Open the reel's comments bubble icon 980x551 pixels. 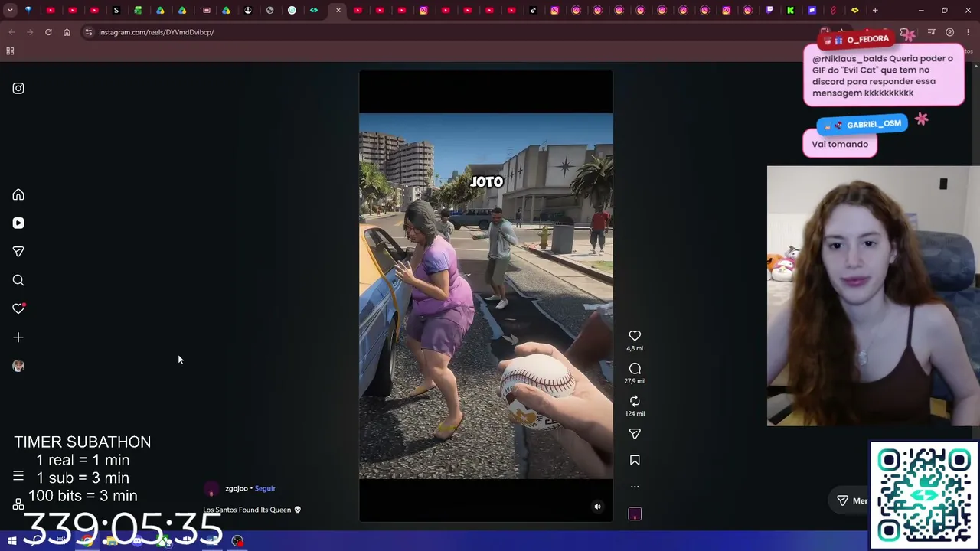[x=635, y=368]
